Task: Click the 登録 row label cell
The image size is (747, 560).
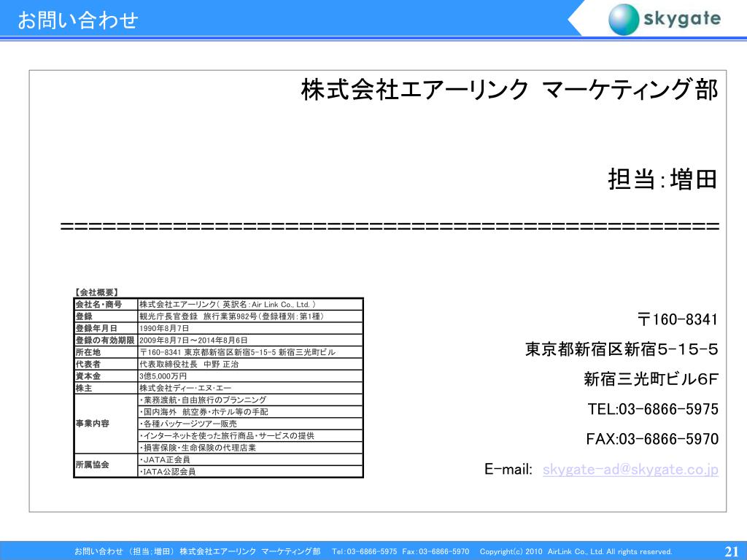Action: pos(107,316)
